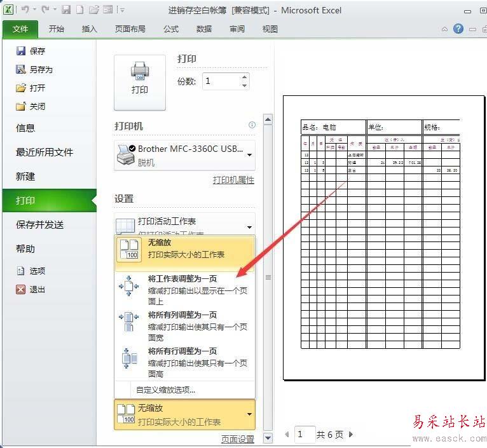Select 保存并发送 in the backstage menu

pos(40,224)
